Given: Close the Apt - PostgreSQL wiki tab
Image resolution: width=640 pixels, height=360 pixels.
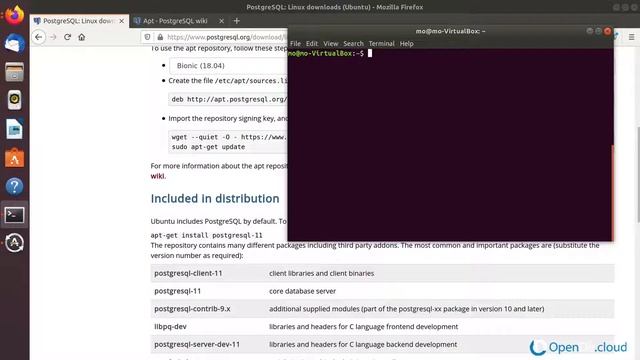Looking at the screenshot, I should coord(221,21).
